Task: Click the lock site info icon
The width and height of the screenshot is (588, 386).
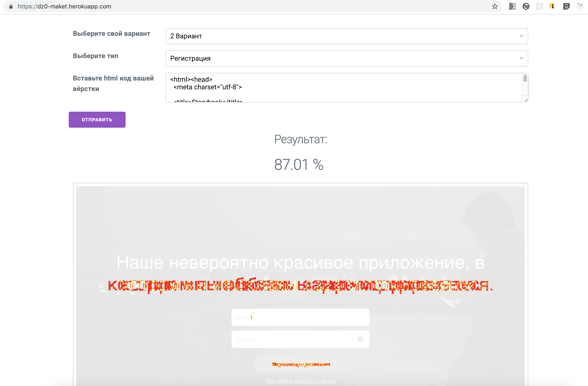Action: (x=11, y=6)
